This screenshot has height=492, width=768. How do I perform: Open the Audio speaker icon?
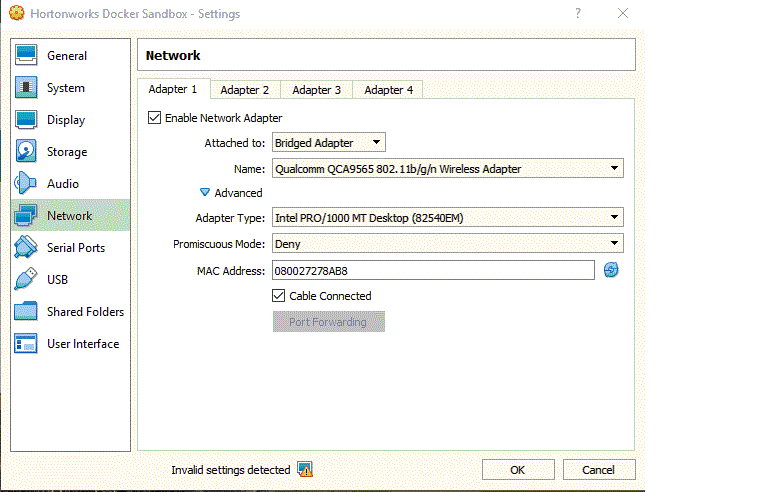(25, 183)
